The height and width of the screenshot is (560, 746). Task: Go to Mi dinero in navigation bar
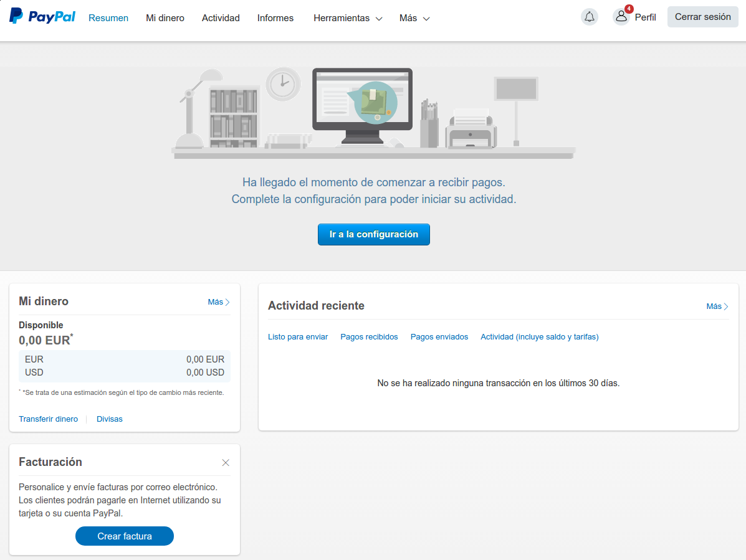[165, 18]
